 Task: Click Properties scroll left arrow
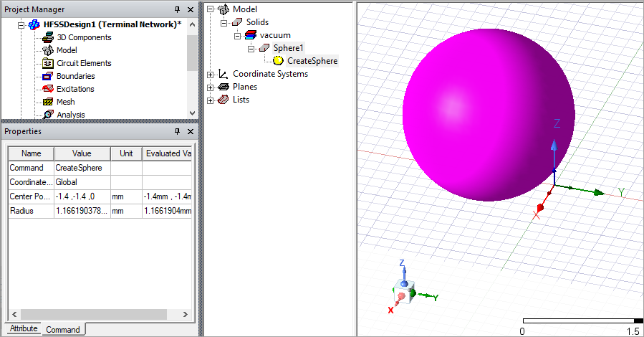[14, 314]
